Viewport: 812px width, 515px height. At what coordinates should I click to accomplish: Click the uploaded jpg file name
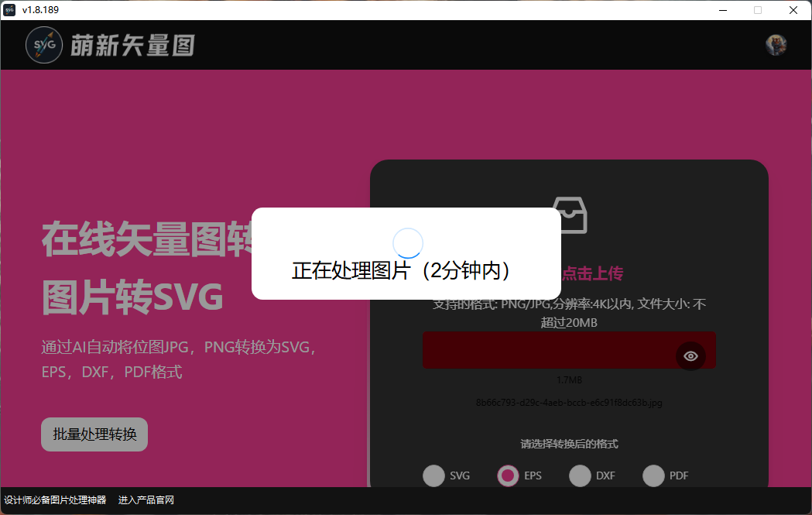tap(570, 403)
